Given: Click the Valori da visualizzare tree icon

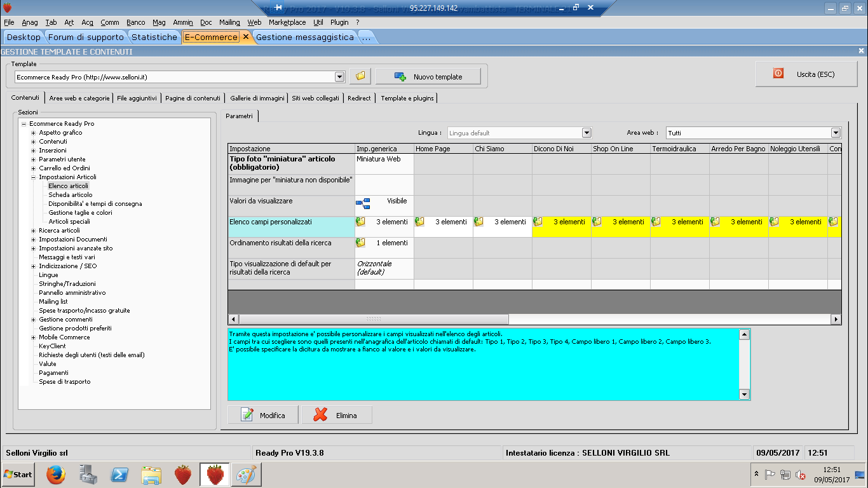Looking at the screenshot, I should point(363,203).
